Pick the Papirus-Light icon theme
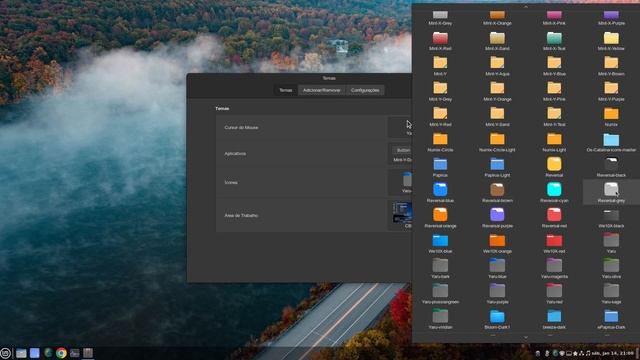 click(497, 168)
